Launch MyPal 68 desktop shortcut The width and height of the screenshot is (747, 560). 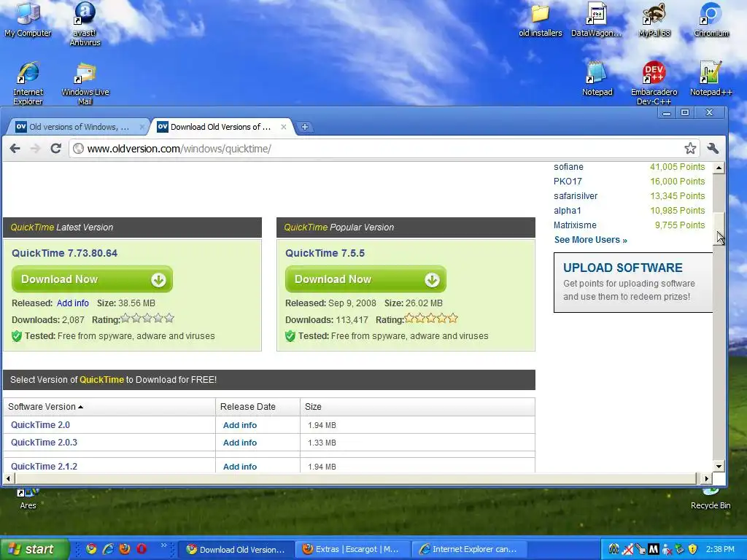point(654,20)
